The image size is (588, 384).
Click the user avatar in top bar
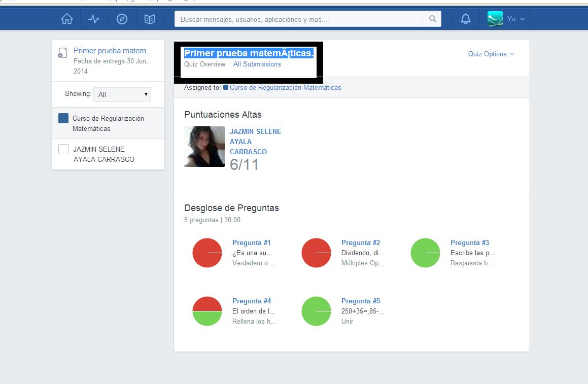pos(495,19)
